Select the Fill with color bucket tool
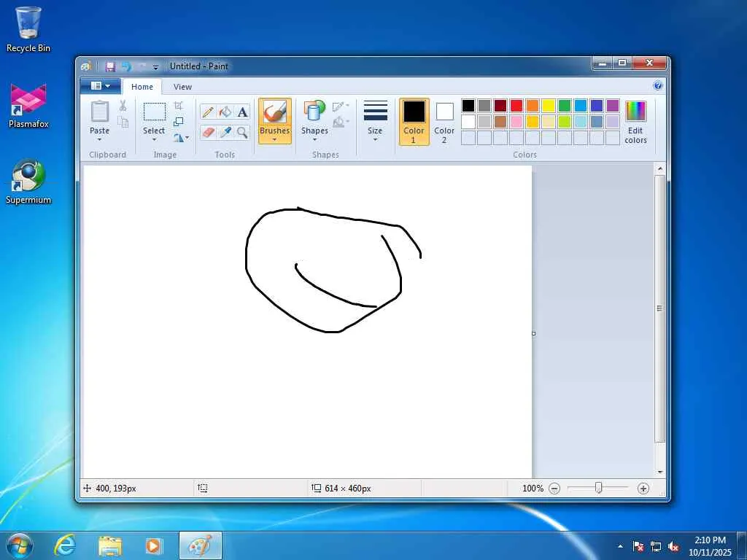The width and height of the screenshot is (747, 560). pyautogui.click(x=225, y=112)
